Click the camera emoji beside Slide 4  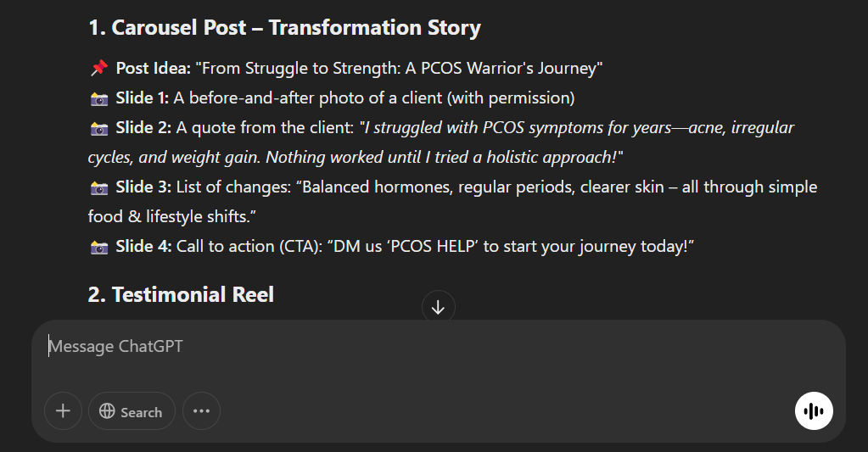pos(99,247)
